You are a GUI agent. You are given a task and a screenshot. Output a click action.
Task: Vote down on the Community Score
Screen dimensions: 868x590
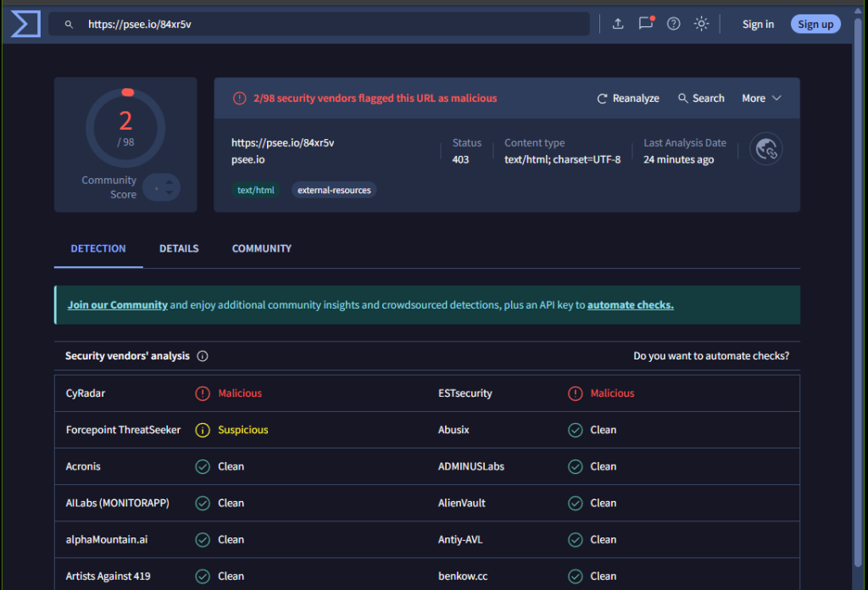pos(170,192)
